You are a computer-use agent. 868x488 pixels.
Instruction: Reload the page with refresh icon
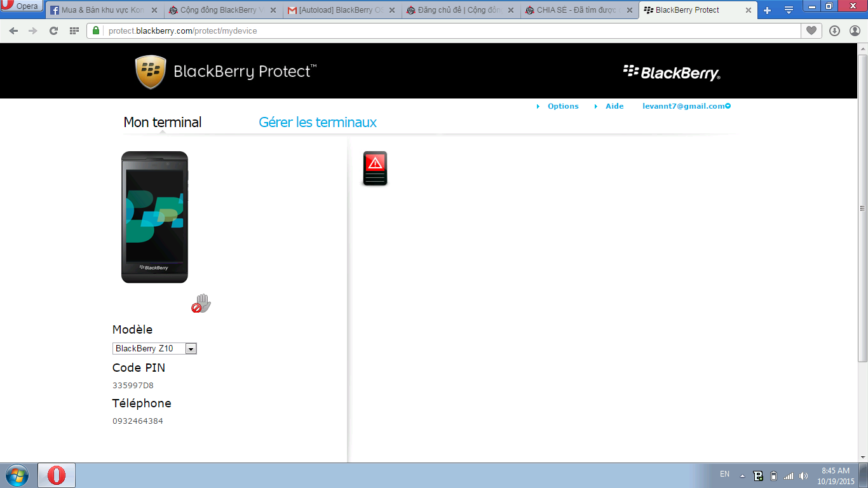point(53,30)
